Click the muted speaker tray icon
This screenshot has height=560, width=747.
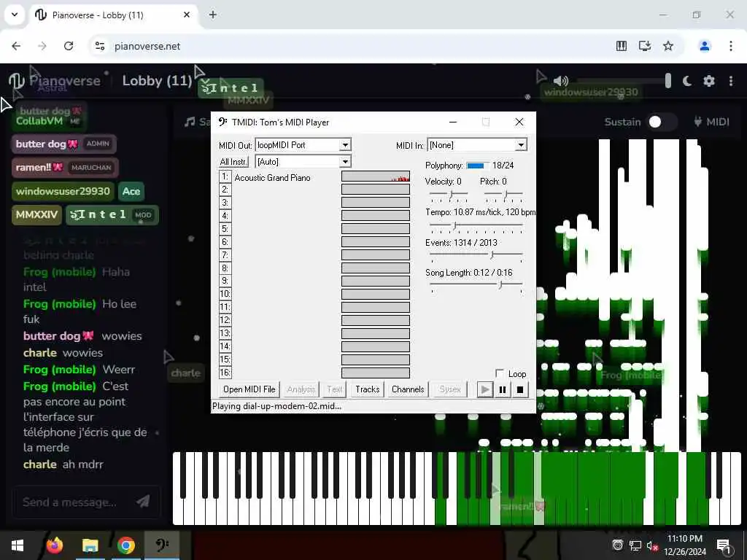click(x=652, y=545)
